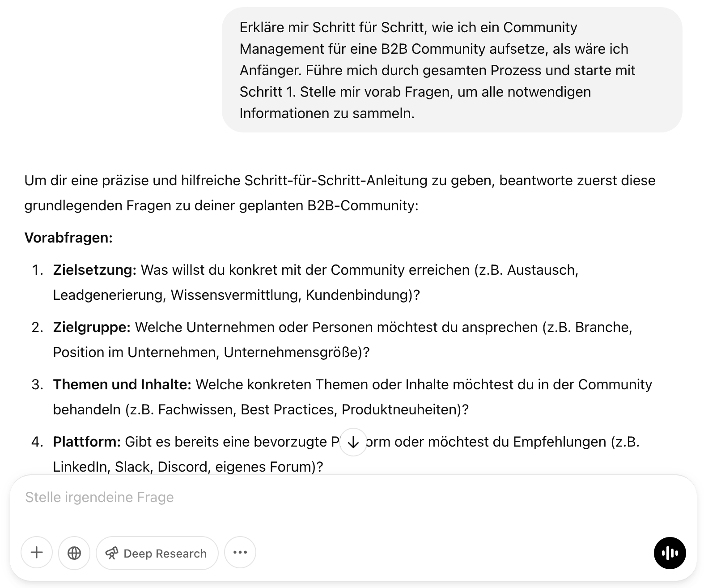The height and width of the screenshot is (588, 704).
Task: Click the telescope icon in Deep Research
Action: point(112,554)
